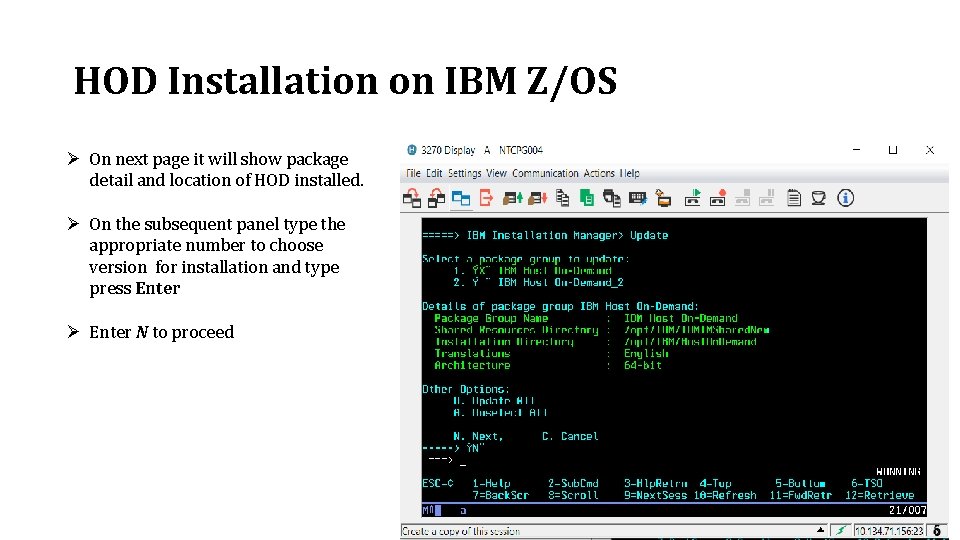Click the 9=NextSess function key label
960x540 pixels.
pos(655,495)
